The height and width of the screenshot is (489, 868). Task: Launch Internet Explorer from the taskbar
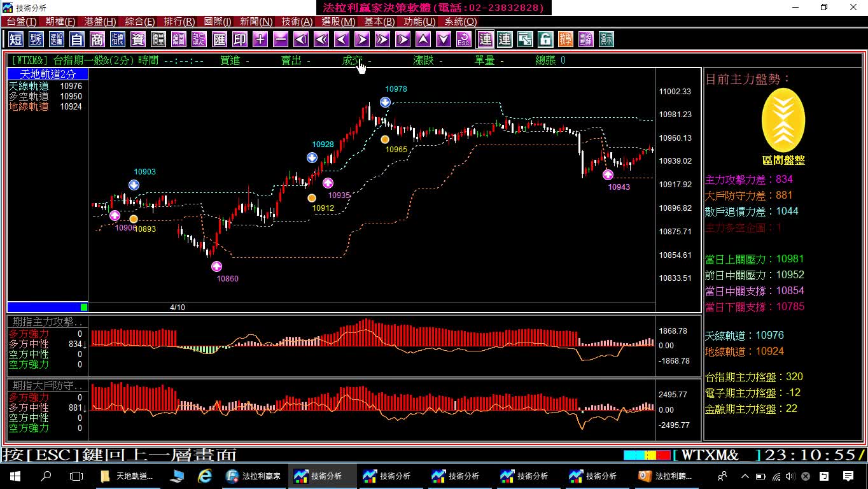pyautogui.click(x=204, y=476)
